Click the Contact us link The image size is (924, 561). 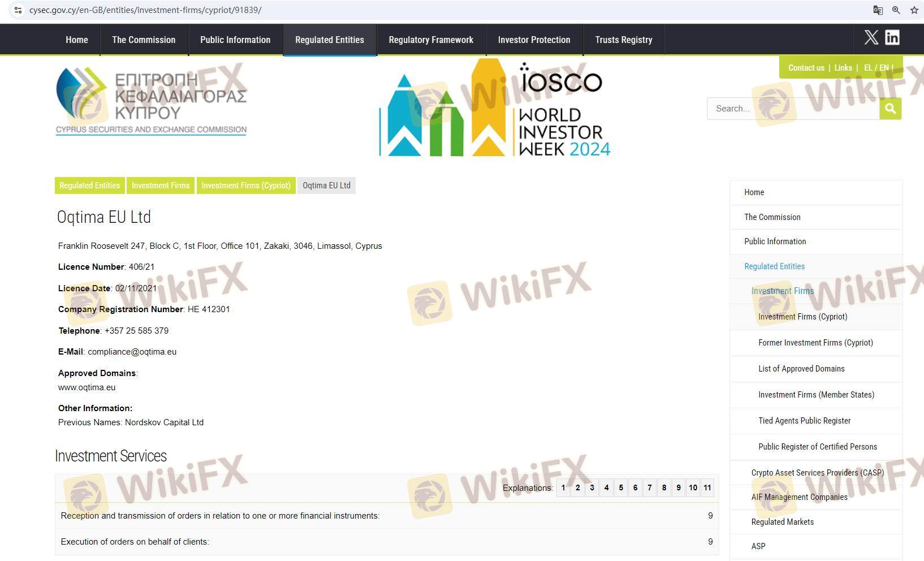(x=806, y=68)
